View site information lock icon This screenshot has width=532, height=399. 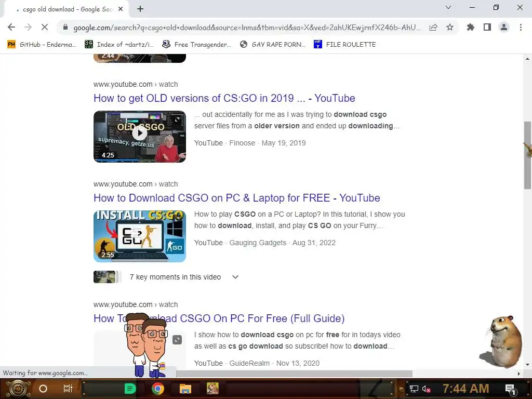click(65, 28)
